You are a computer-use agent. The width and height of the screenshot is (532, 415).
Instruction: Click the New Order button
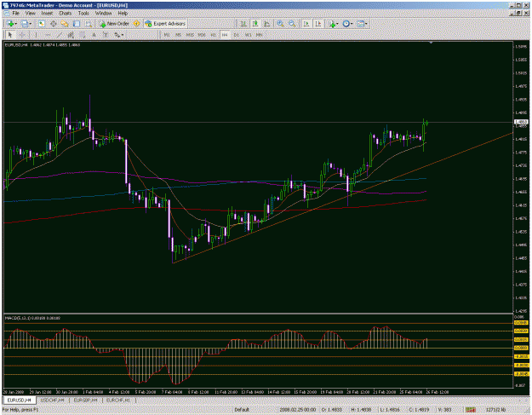pyautogui.click(x=114, y=23)
